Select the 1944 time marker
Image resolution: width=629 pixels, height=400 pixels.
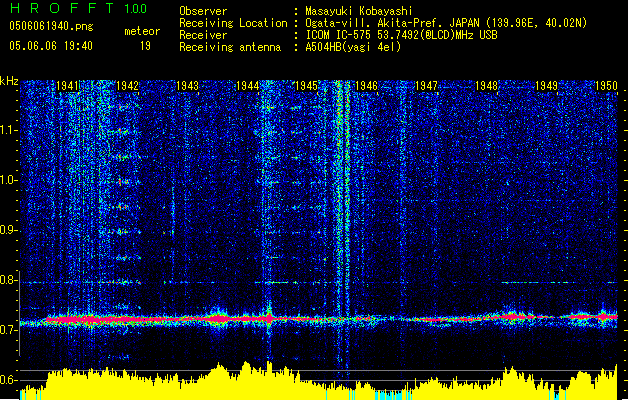click(x=248, y=87)
